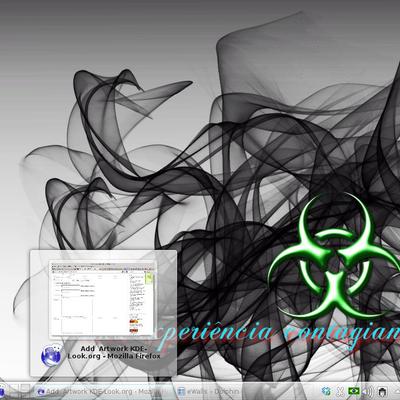Click the desktop pager box in the taskbar
The image size is (400, 400).
point(20,391)
